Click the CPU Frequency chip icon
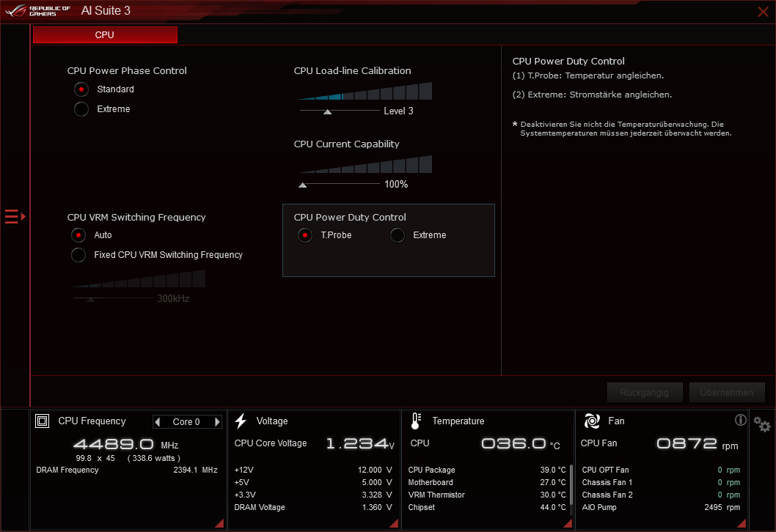This screenshot has width=776, height=532. (x=43, y=421)
